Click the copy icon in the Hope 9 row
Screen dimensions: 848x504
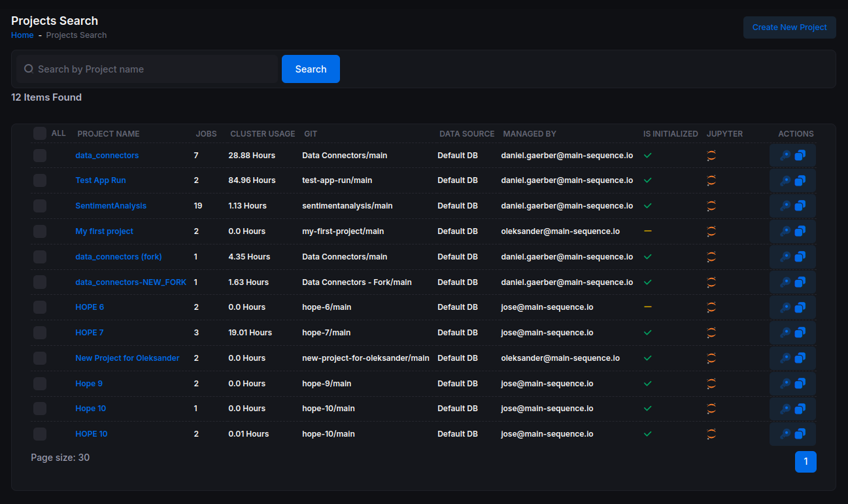point(800,384)
